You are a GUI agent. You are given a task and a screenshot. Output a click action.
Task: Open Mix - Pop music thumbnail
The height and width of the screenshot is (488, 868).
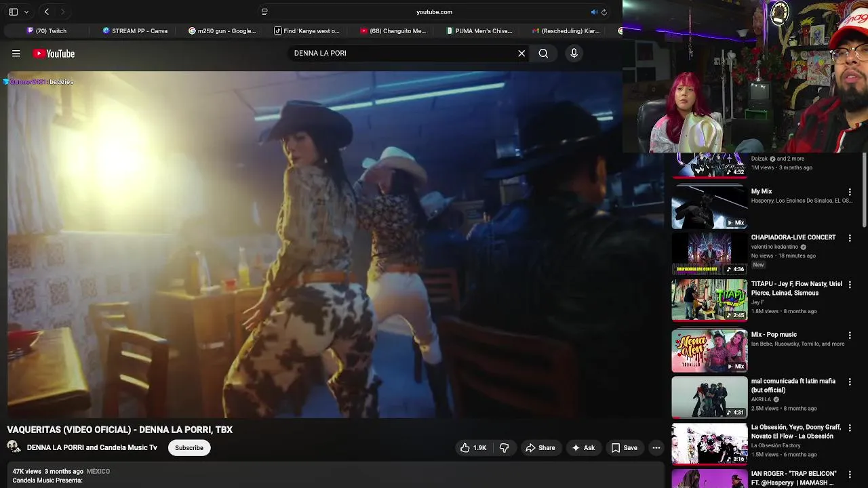709,350
